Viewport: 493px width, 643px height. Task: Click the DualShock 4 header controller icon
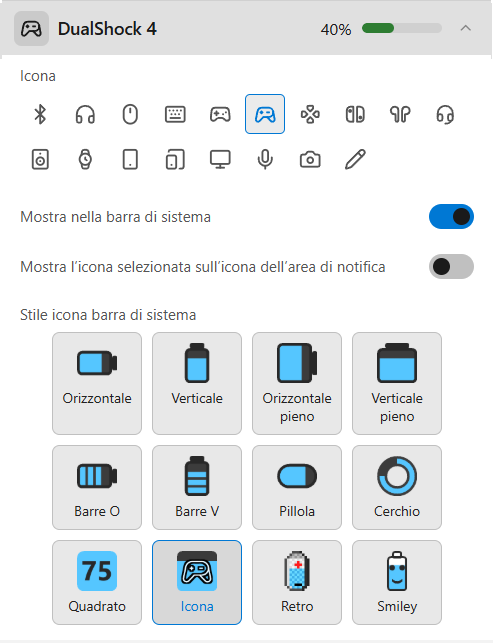click(x=32, y=29)
